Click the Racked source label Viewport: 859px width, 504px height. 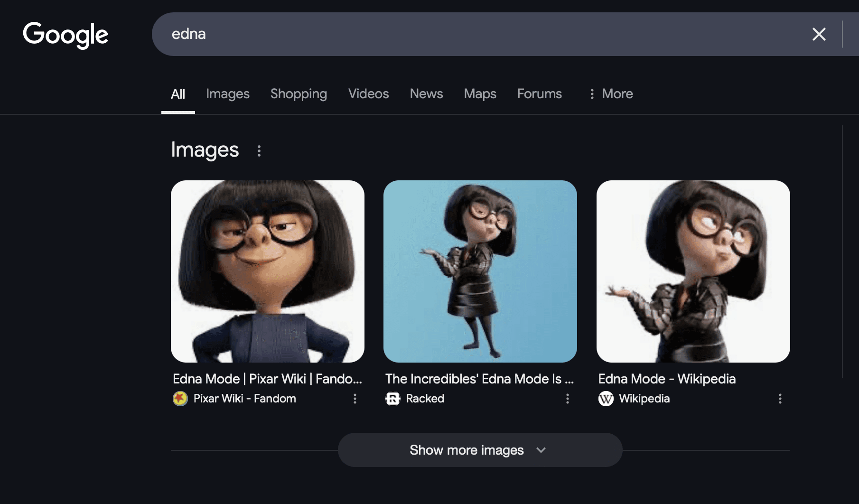[425, 399]
